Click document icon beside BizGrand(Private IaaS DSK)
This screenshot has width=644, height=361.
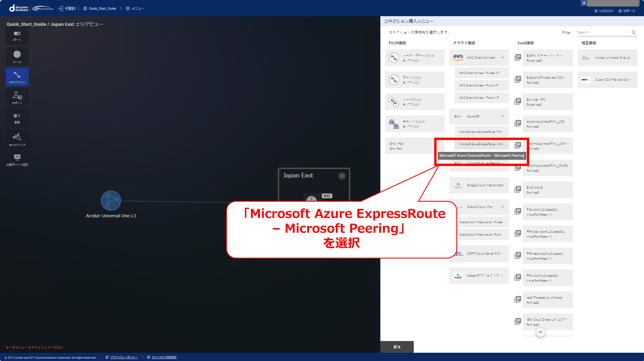(x=518, y=79)
